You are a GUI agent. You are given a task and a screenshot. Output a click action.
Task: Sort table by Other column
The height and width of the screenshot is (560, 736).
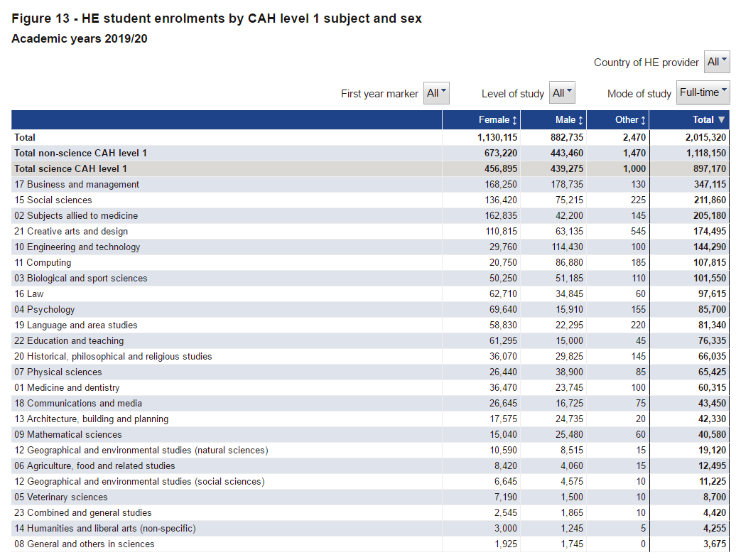(x=630, y=119)
